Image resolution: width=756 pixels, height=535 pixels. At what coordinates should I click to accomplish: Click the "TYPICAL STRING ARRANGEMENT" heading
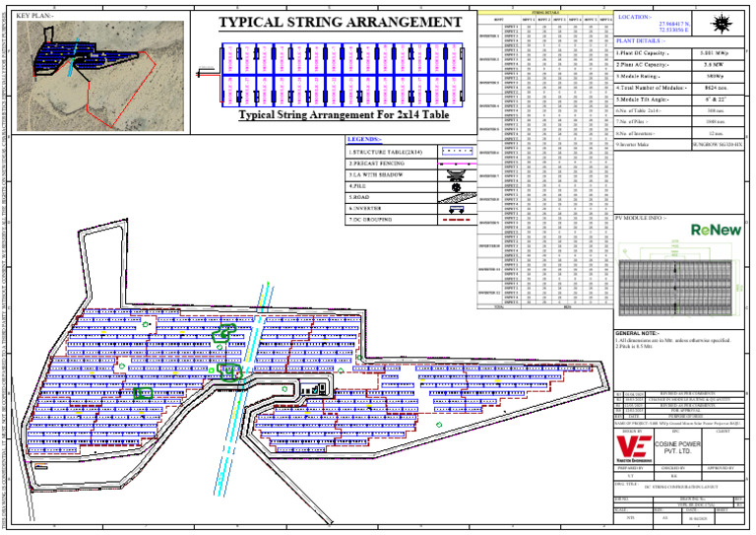tap(341, 23)
